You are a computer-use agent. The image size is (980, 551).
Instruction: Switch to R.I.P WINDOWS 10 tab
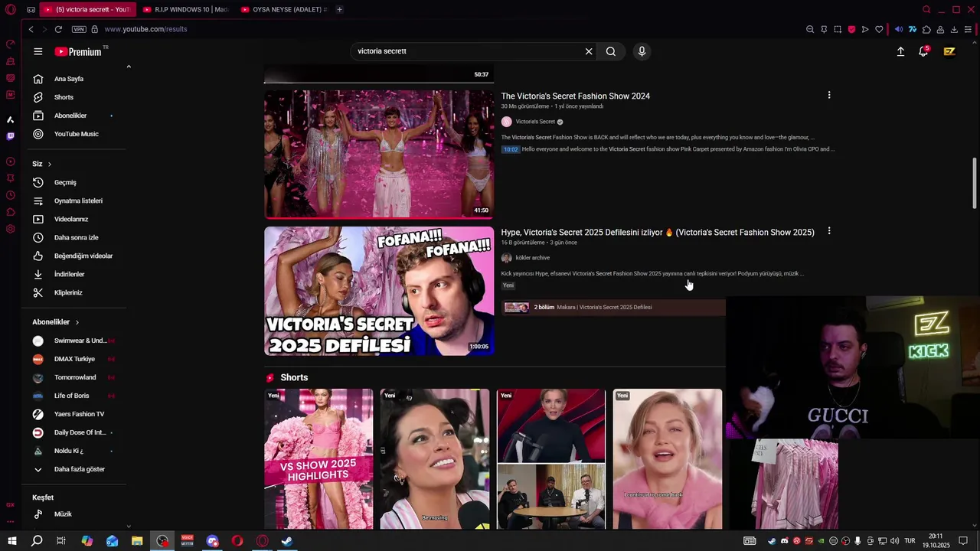186,9
